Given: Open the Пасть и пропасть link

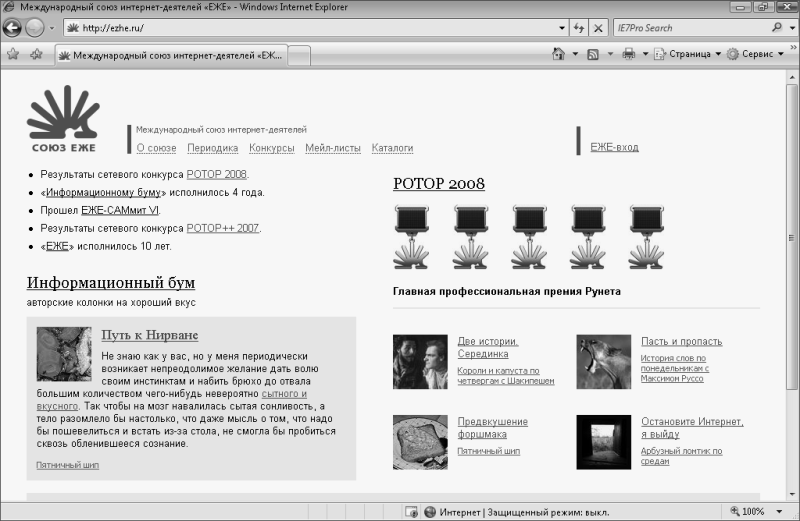Looking at the screenshot, I should tap(682, 341).
